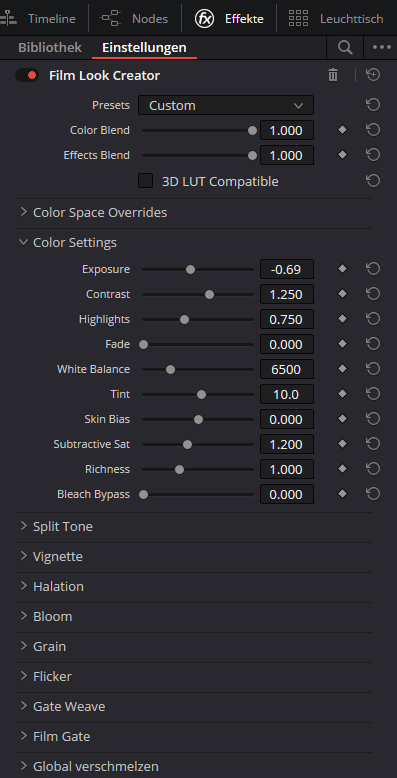Add keyframe for Exposure

point(342,269)
